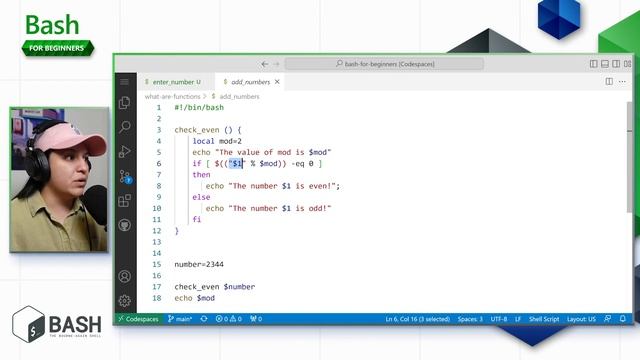Click line number 13 in the gutter
640x360 pixels.
coord(157,242)
